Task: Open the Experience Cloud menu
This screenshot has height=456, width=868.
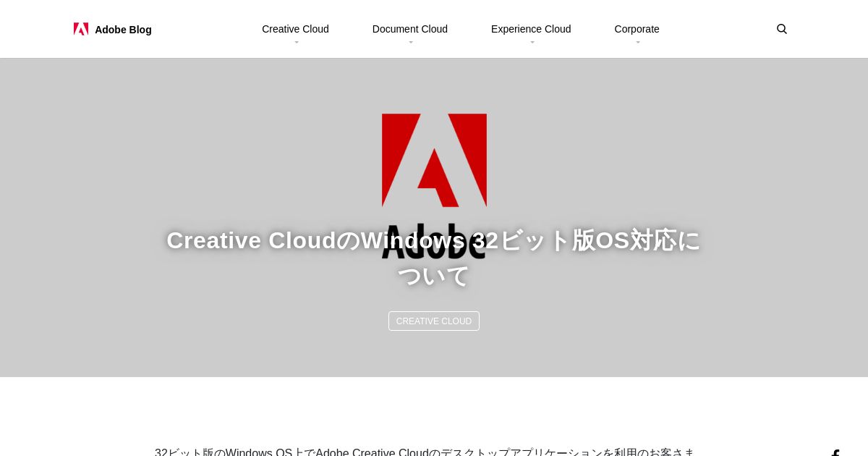Action: [531, 29]
